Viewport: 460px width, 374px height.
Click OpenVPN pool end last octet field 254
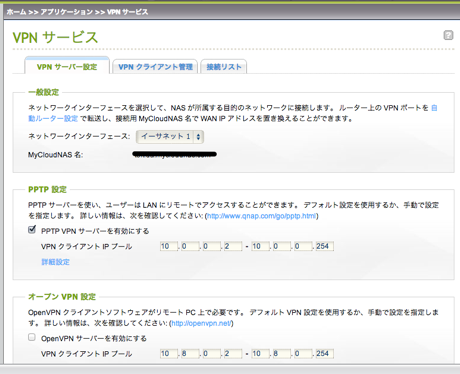point(324,354)
